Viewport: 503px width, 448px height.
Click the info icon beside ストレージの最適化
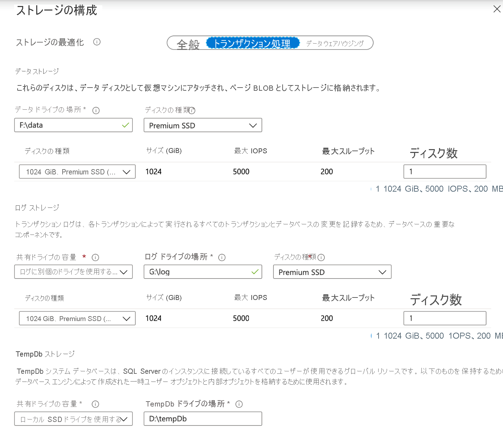coord(97,42)
